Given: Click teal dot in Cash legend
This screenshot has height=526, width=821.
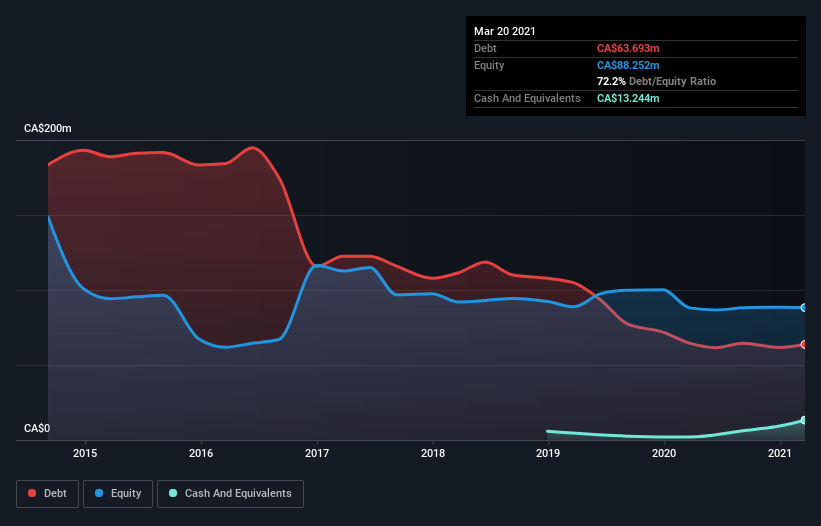Looking at the screenshot, I should point(173,493).
